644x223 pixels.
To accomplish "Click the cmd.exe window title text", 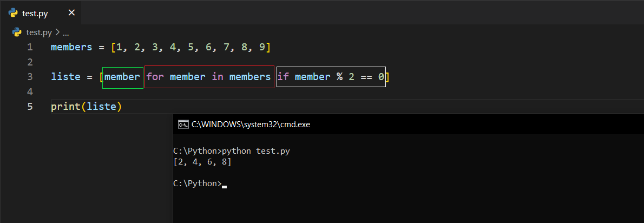I will 251,124.
